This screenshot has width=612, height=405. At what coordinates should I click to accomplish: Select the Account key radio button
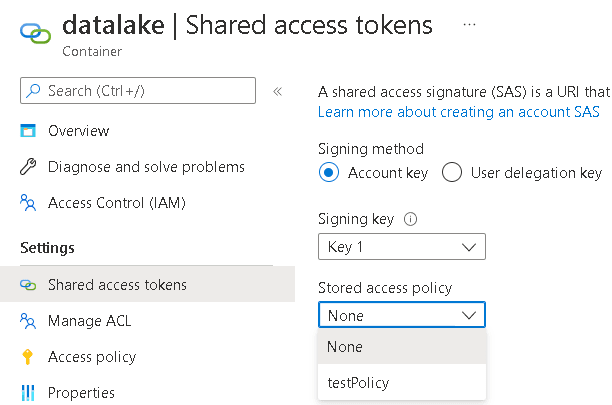tap(329, 172)
